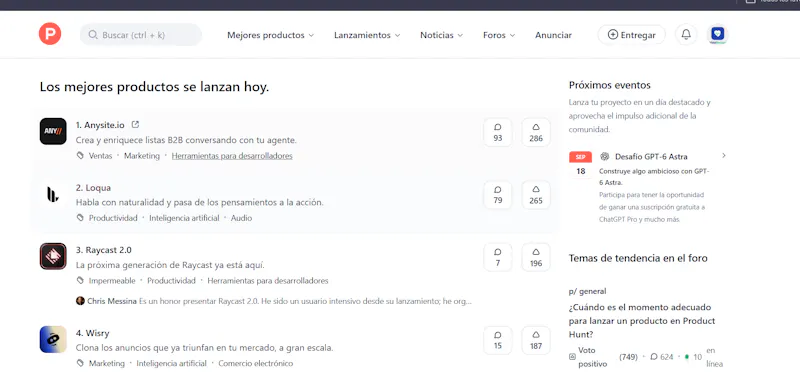Select the Impermeable tag on Raycast 2.0
The width and height of the screenshot is (800, 388).
112,281
